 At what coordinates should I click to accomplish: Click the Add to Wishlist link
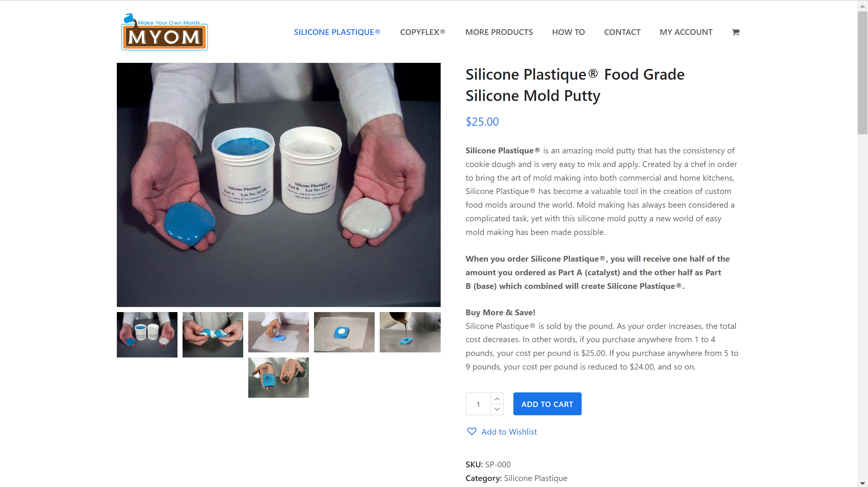pyautogui.click(x=509, y=432)
